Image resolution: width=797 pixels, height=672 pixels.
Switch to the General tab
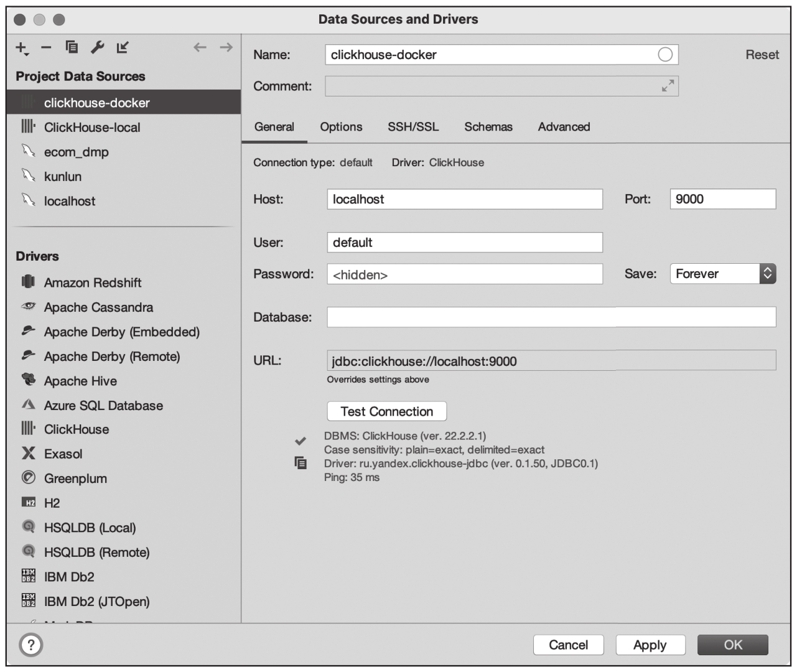(274, 127)
